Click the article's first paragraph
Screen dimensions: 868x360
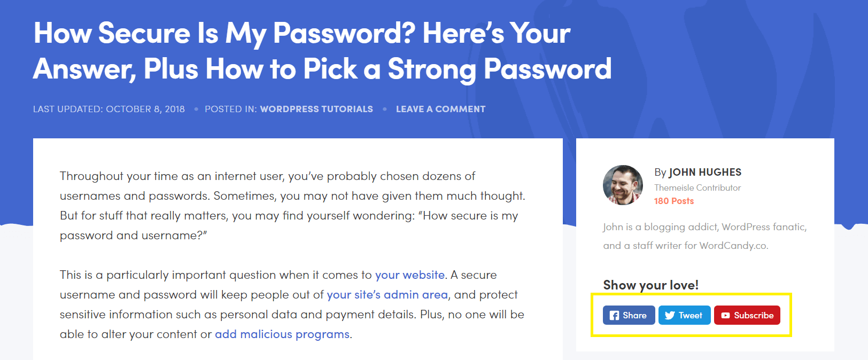[292, 206]
